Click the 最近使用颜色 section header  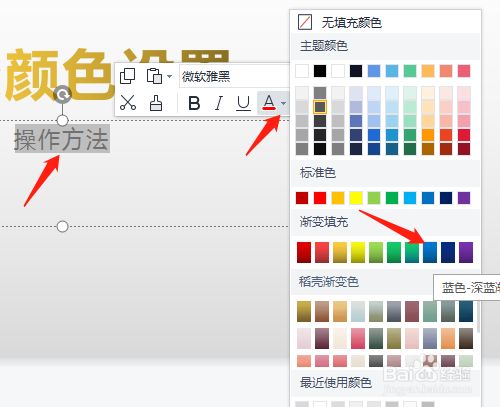335,383
